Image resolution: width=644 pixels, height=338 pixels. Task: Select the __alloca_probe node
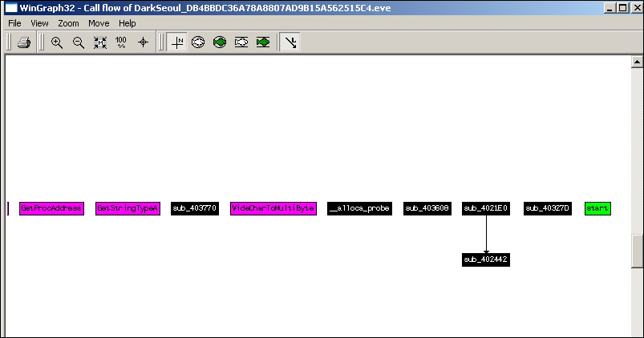360,208
